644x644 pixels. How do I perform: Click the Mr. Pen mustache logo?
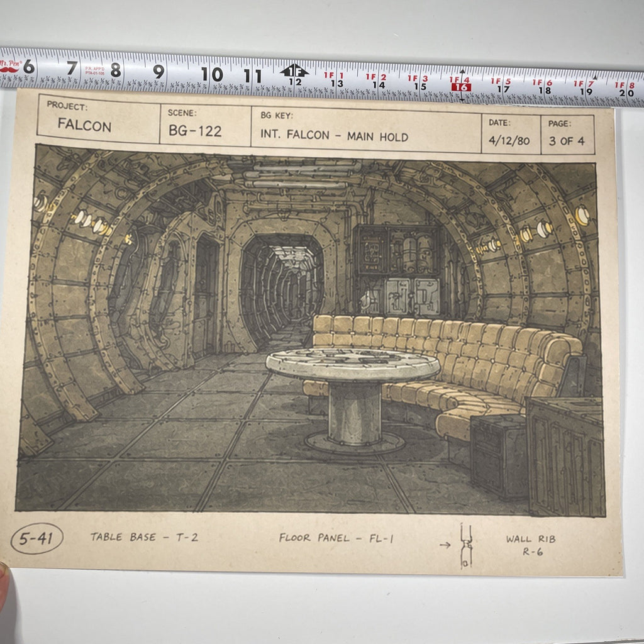[9, 67]
